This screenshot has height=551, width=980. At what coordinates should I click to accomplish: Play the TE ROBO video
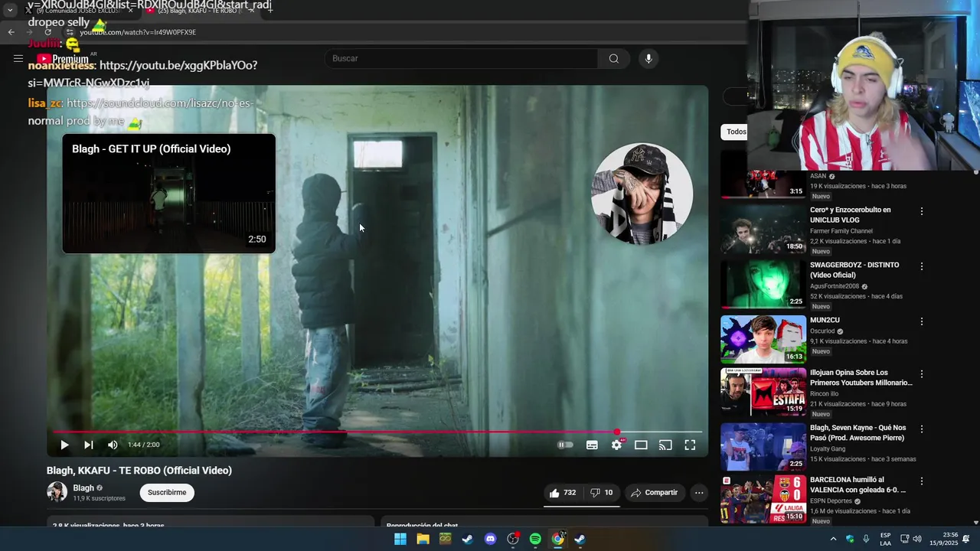(x=64, y=445)
